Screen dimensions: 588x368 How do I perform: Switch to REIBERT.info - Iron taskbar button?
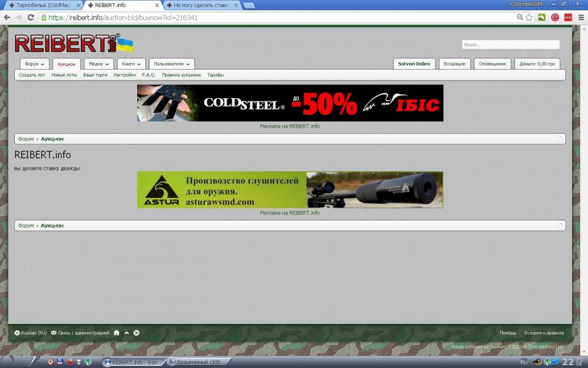[133, 362]
